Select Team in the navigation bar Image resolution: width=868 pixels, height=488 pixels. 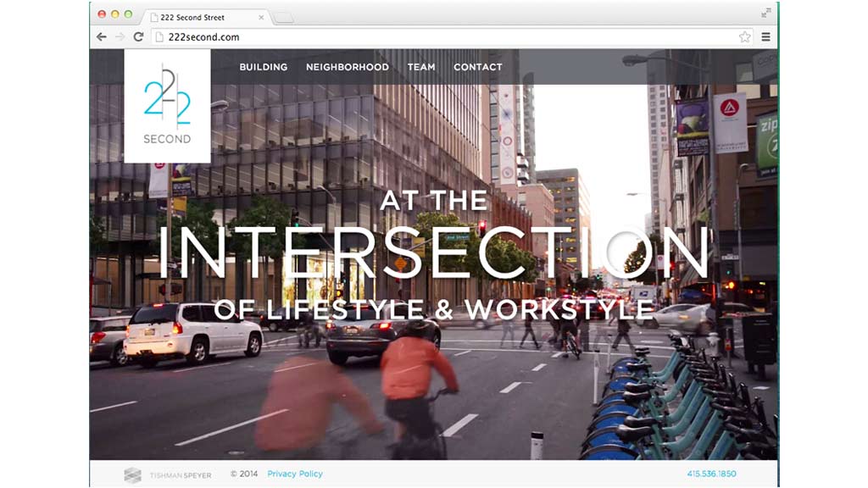pos(420,67)
